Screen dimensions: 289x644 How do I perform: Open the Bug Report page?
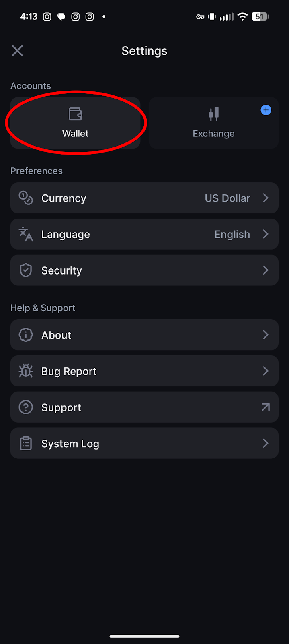click(x=69, y=372)
